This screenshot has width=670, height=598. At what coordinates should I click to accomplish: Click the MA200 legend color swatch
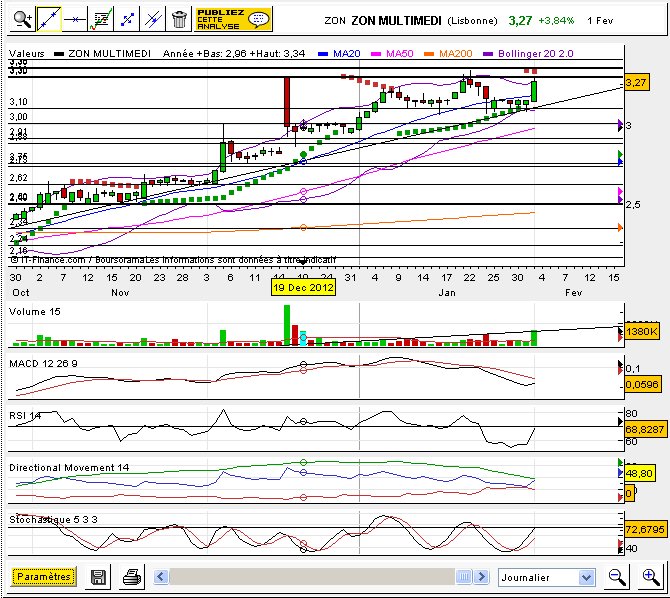point(429,54)
